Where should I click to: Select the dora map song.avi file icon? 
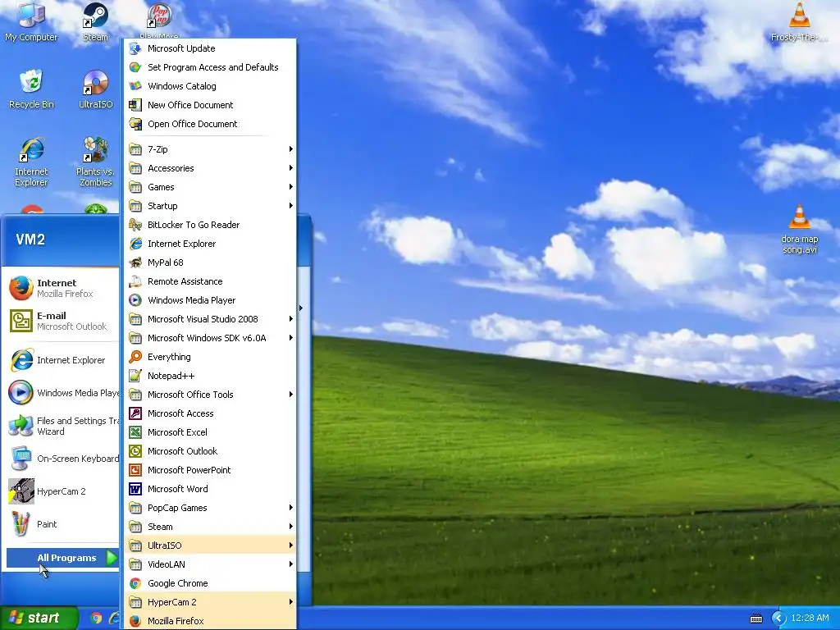tap(799, 230)
